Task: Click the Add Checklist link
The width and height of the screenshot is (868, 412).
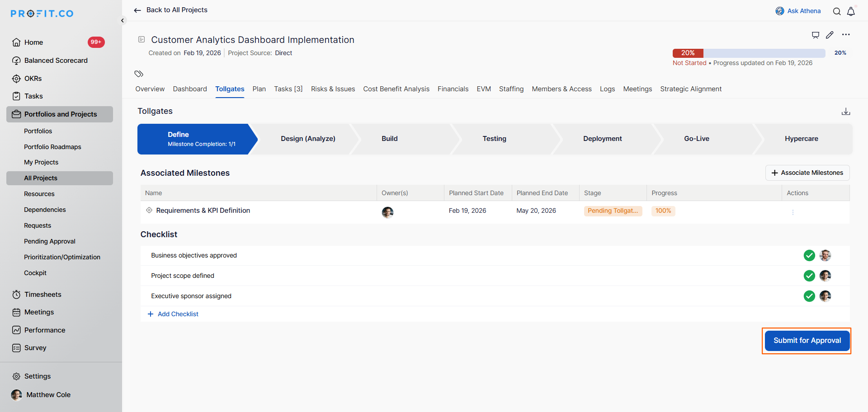Action: click(x=178, y=314)
